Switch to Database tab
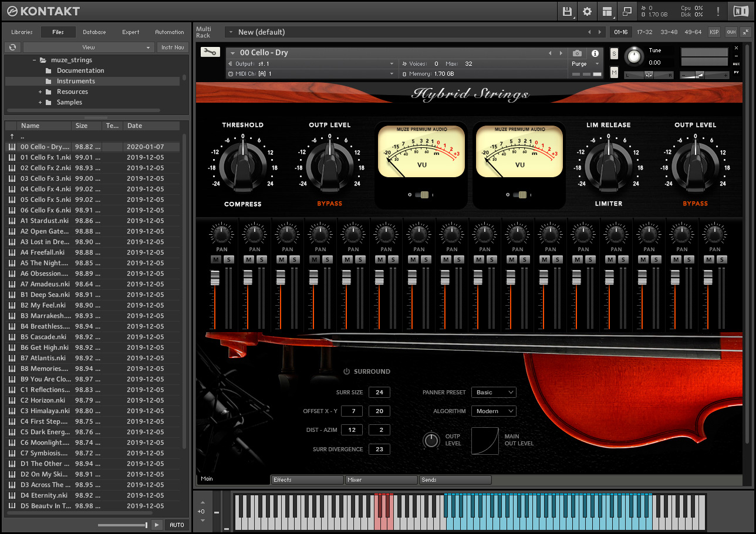This screenshot has height=534, width=756. (95, 32)
